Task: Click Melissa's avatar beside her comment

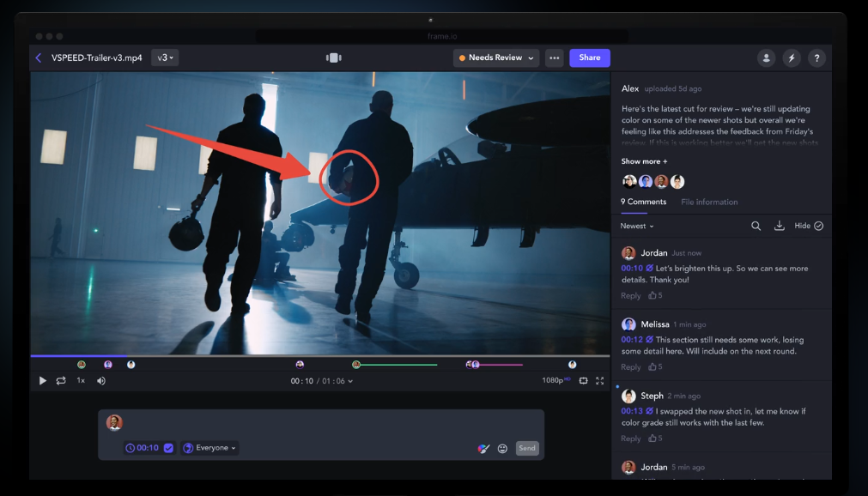Action: click(628, 324)
